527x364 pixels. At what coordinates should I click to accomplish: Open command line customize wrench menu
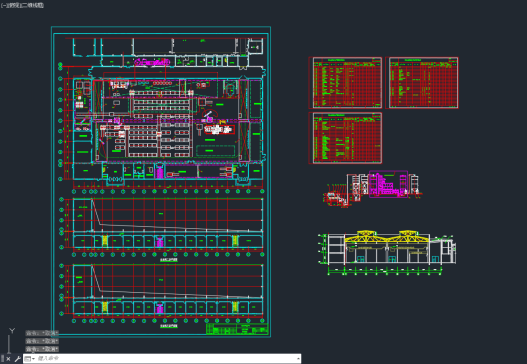click(x=17, y=359)
